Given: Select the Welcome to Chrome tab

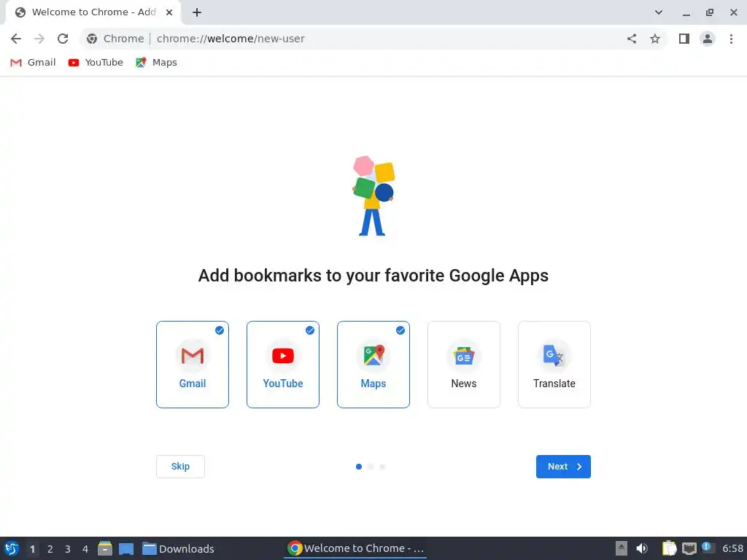Looking at the screenshot, I should 93,12.
